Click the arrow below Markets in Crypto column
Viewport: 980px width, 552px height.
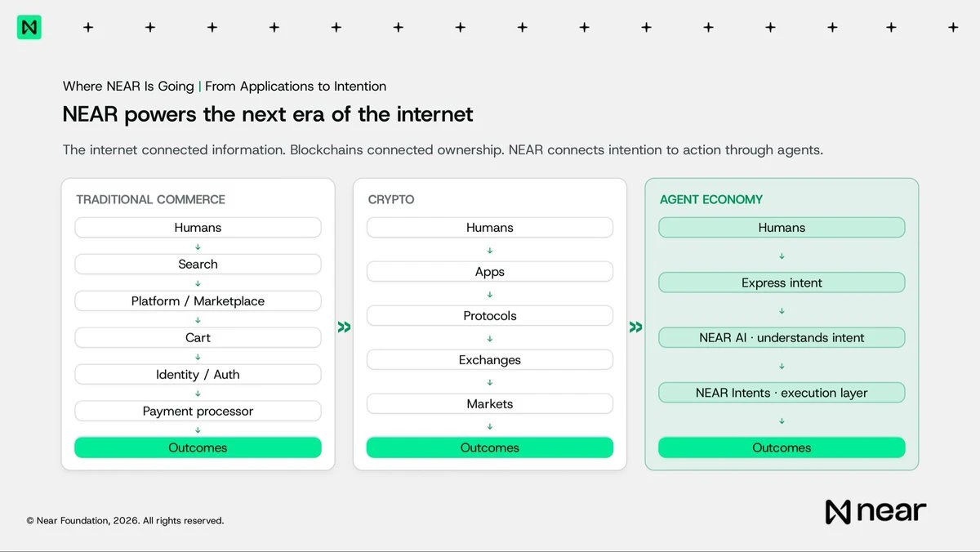point(490,426)
